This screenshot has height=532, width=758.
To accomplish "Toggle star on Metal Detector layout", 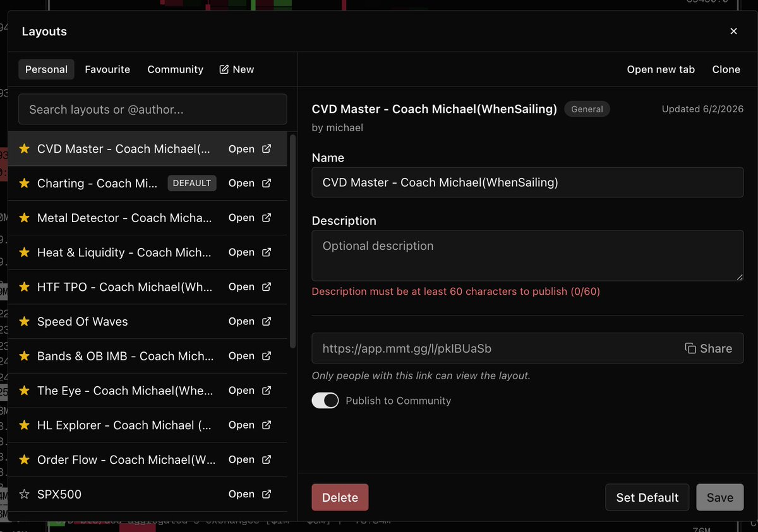I will 24,218.
